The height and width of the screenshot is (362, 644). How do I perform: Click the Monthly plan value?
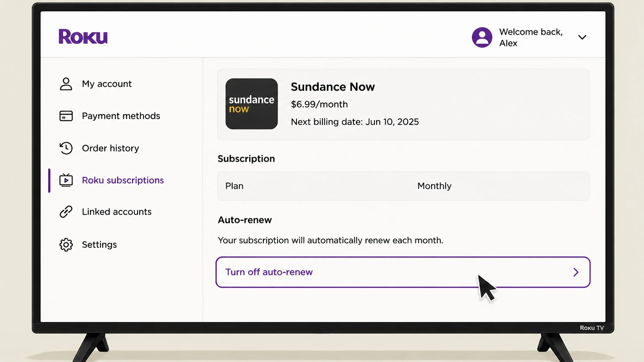[x=434, y=186]
